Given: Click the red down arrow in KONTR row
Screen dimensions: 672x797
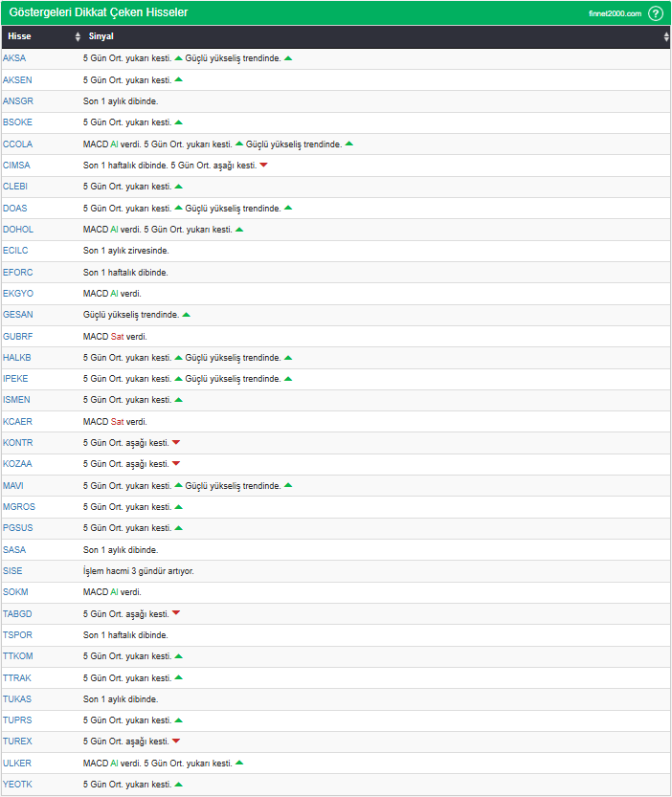Looking at the screenshot, I should pyautogui.click(x=176, y=443).
